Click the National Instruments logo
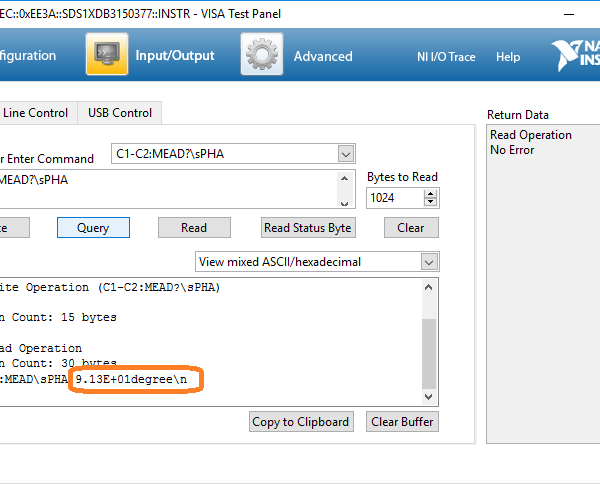 (x=575, y=55)
